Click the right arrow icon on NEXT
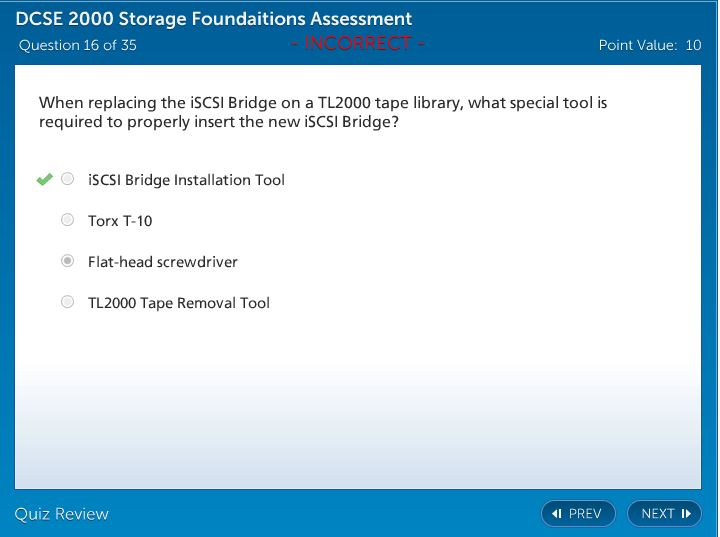 tap(686, 514)
